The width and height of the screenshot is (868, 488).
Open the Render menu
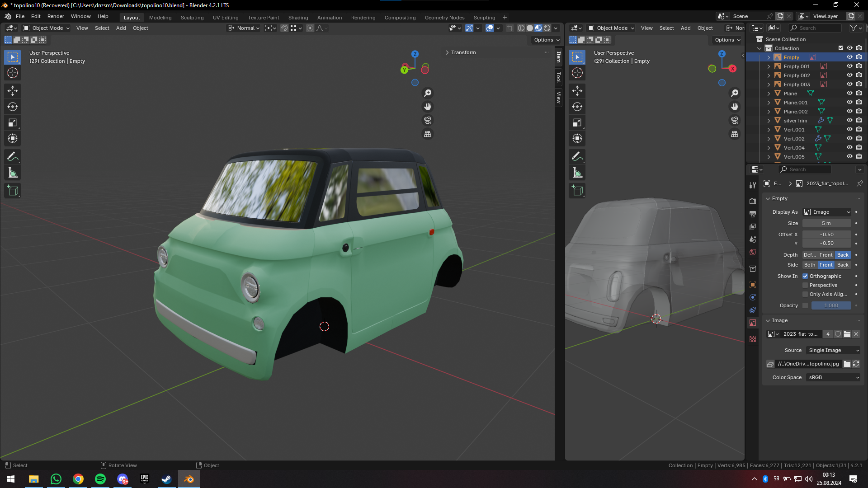pos(56,16)
